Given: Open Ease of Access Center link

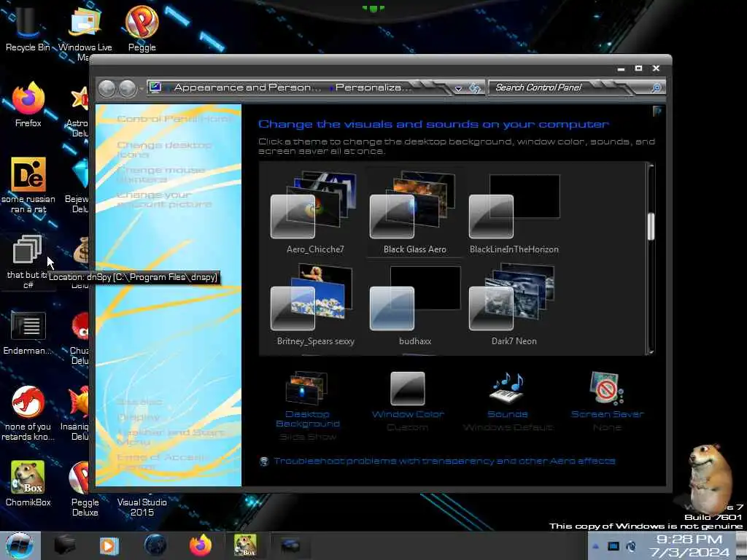Looking at the screenshot, I should pyautogui.click(x=162, y=462).
